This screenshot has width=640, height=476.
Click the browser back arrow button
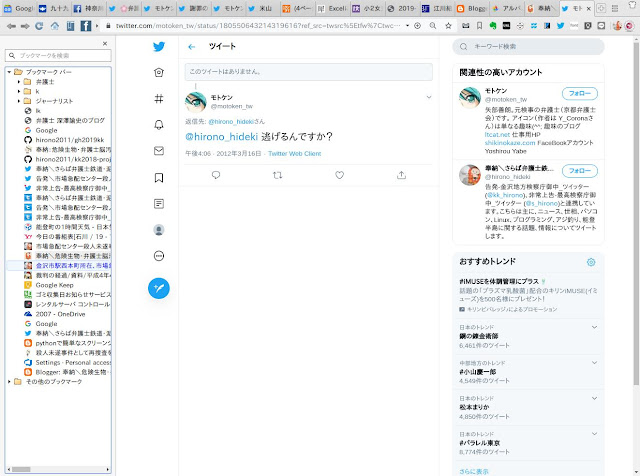coord(11,26)
